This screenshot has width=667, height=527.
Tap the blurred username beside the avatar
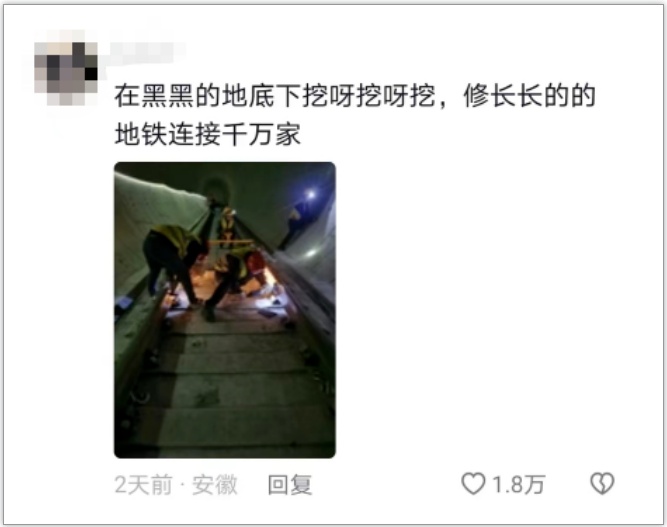coord(147,53)
